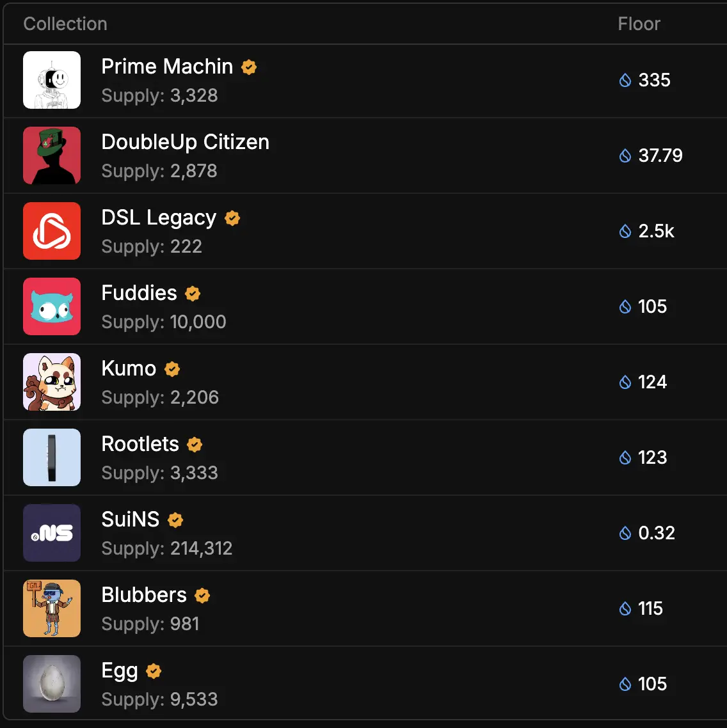Click the Egg collection image
Screen dimensions: 727x728
point(52,684)
